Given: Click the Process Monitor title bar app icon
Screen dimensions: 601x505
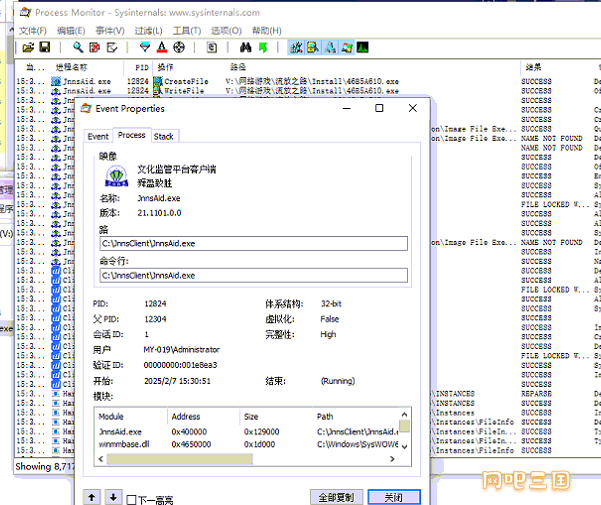Looking at the screenshot, I should coord(25,12).
